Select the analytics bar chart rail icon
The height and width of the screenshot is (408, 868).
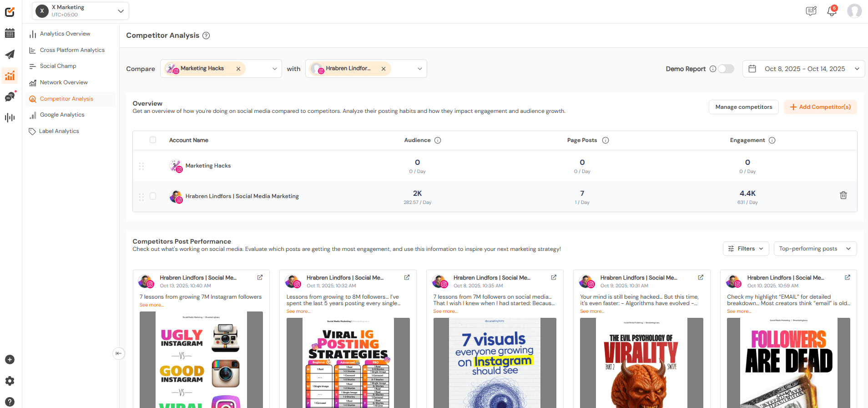click(x=10, y=76)
